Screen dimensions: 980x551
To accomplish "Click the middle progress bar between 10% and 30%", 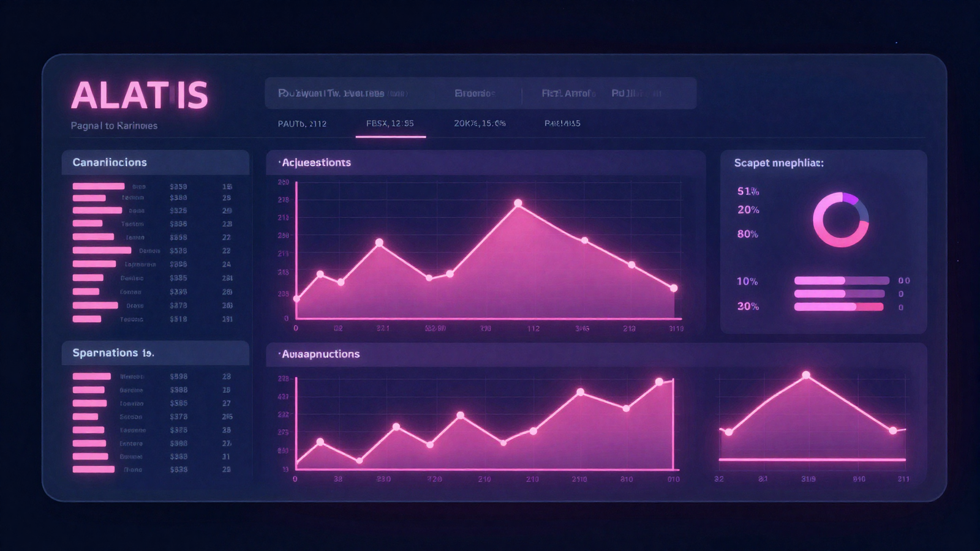I will tap(840, 294).
